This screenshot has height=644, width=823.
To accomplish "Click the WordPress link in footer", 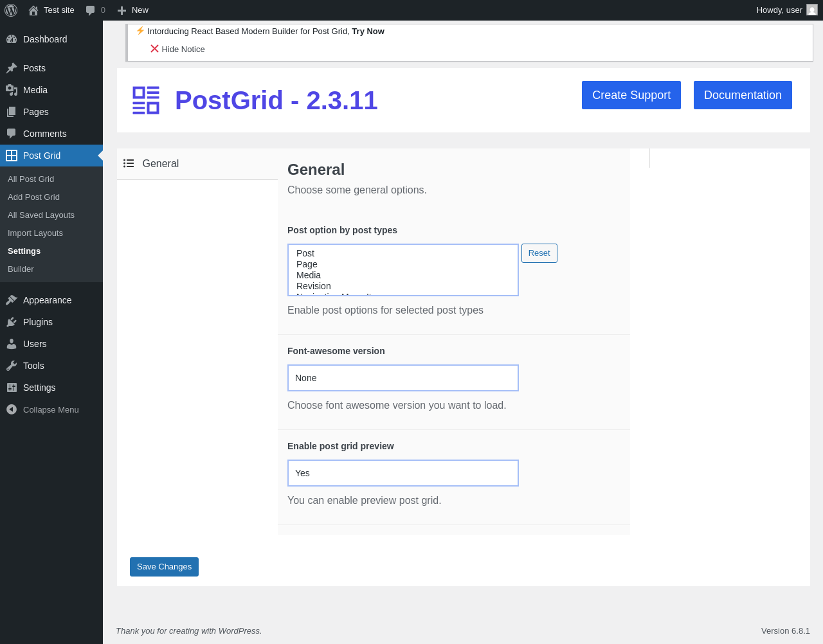I will click(239, 631).
